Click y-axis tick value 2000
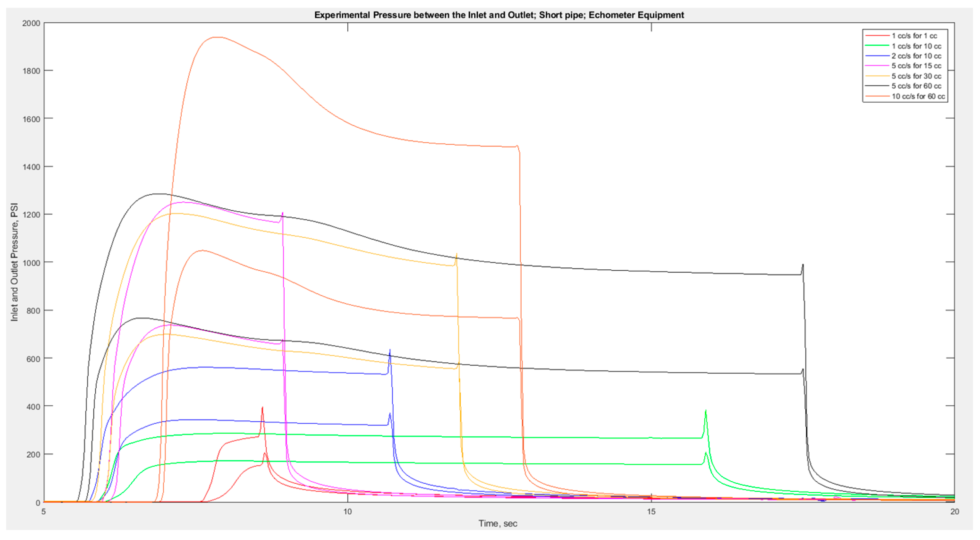The image size is (980, 540). pyautogui.click(x=31, y=23)
